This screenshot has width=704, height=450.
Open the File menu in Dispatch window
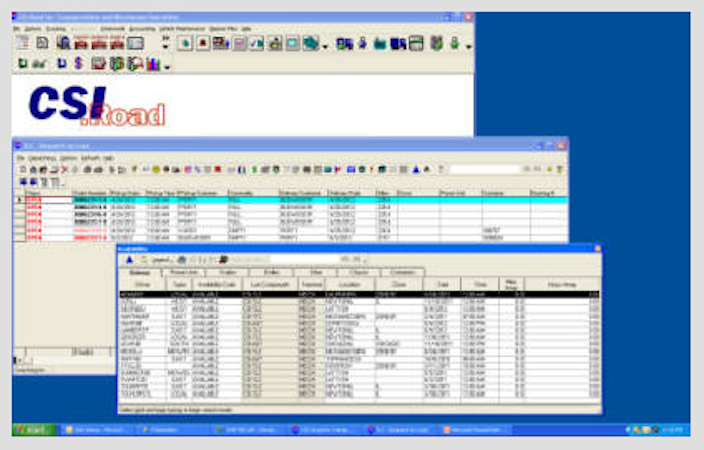(20, 158)
